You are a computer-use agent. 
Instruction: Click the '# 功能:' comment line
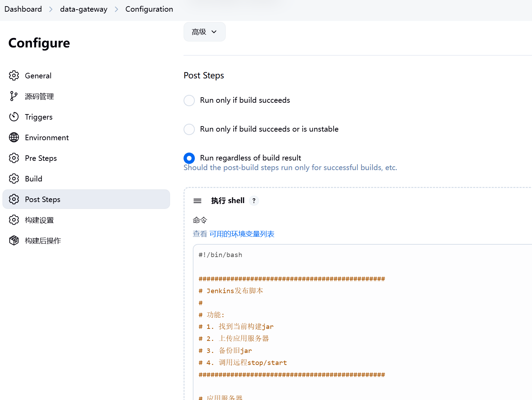(211, 315)
